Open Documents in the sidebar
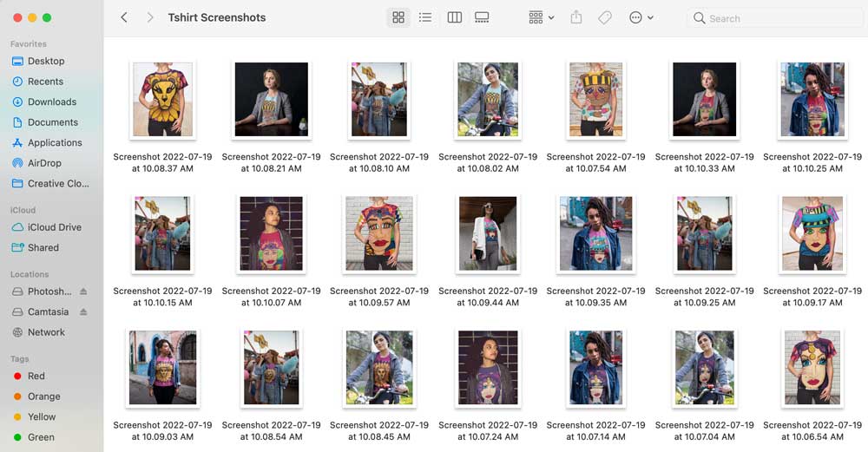This screenshot has width=868, height=452. point(53,122)
